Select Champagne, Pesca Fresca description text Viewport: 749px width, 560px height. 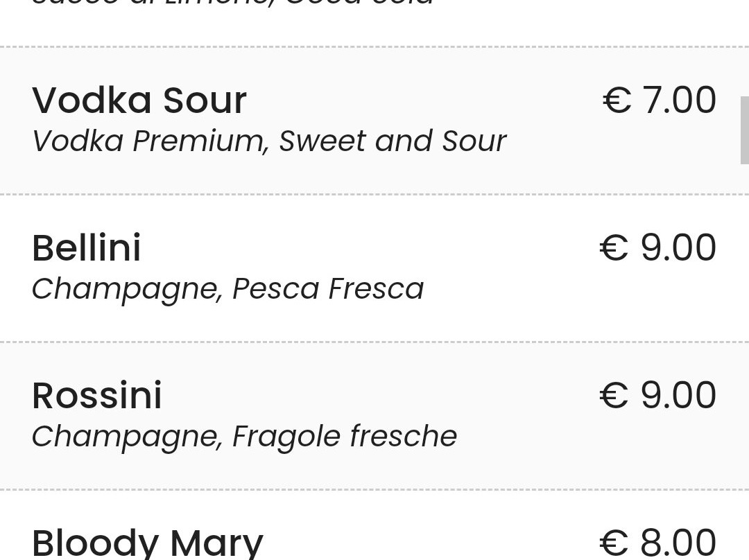228,289
